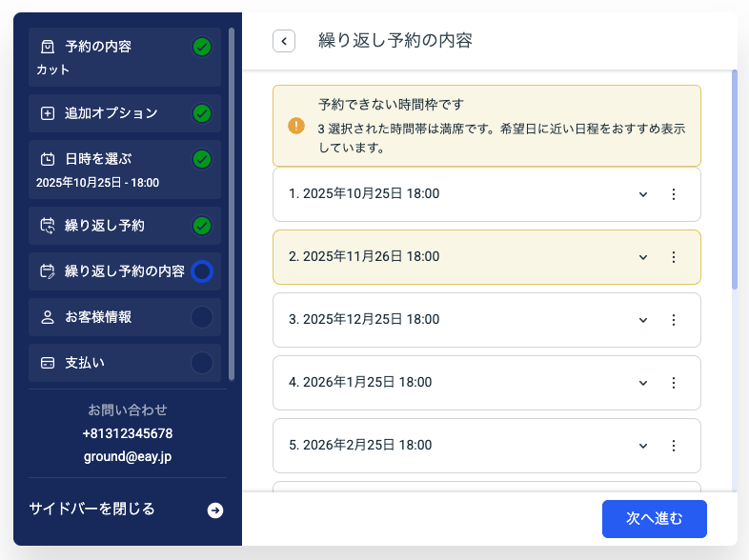Click green check beside 追加オプション step
Screen dimensions: 749x560
(x=201, y=113)
